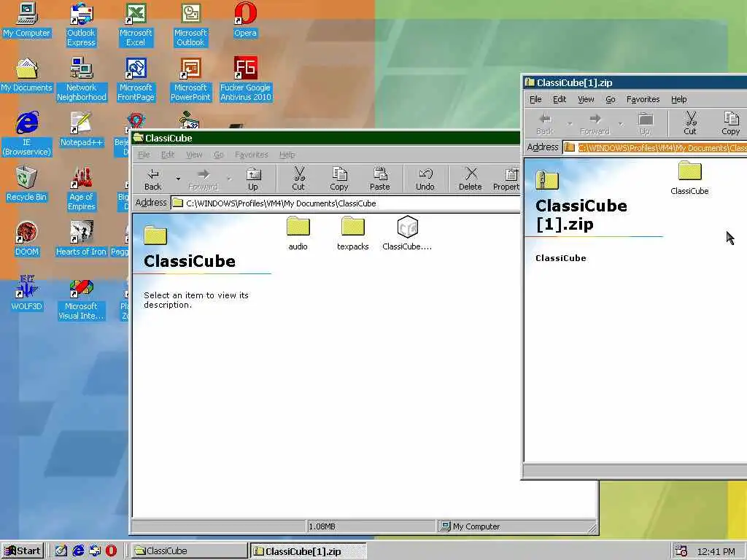The height and width of the screenshot is (560, 747).
Task: Open Help menu in zip window
Action: pyautogui.click(x=679, y=99)
